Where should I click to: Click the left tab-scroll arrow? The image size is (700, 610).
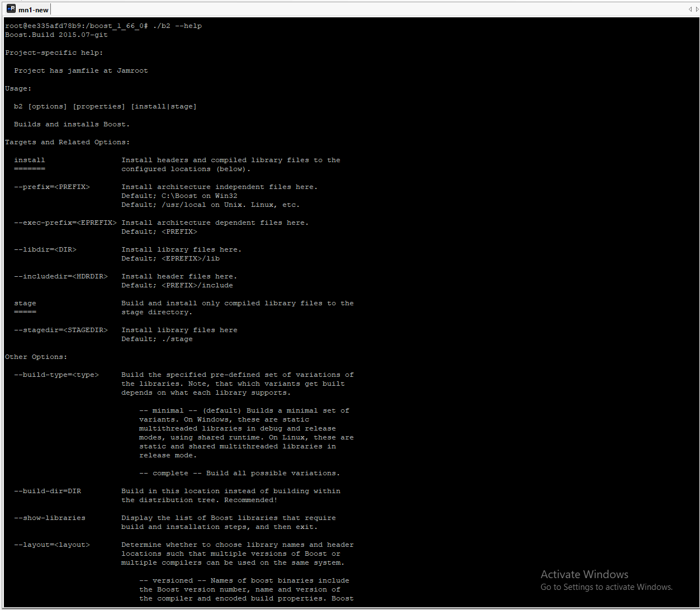point(690,9)
